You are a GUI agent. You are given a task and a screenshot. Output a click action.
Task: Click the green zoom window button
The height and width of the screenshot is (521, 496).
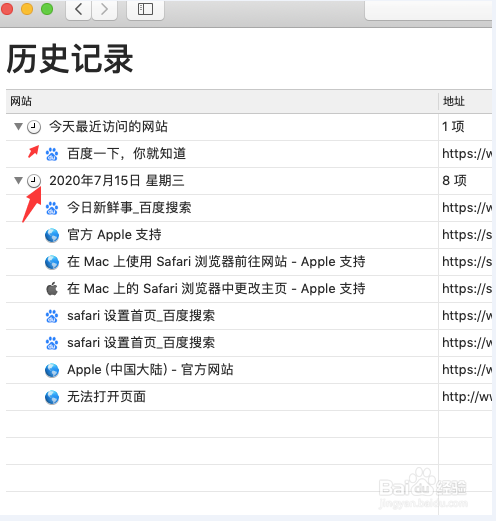[47, 9]
